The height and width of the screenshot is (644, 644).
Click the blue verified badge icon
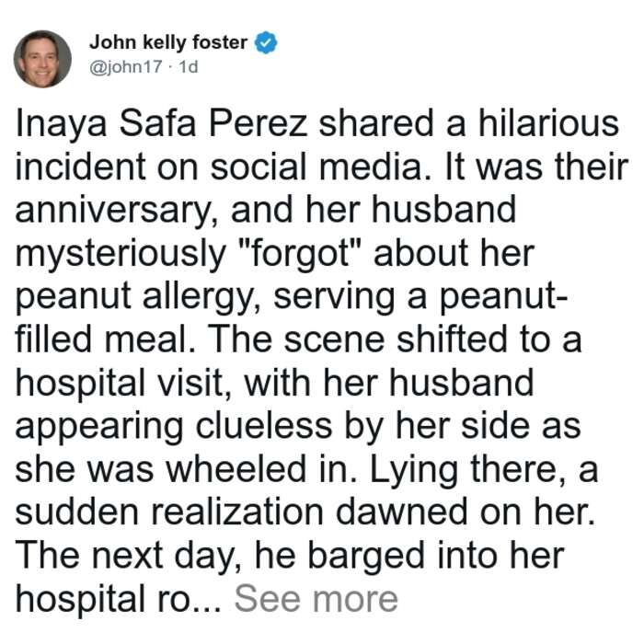point(266,42)
